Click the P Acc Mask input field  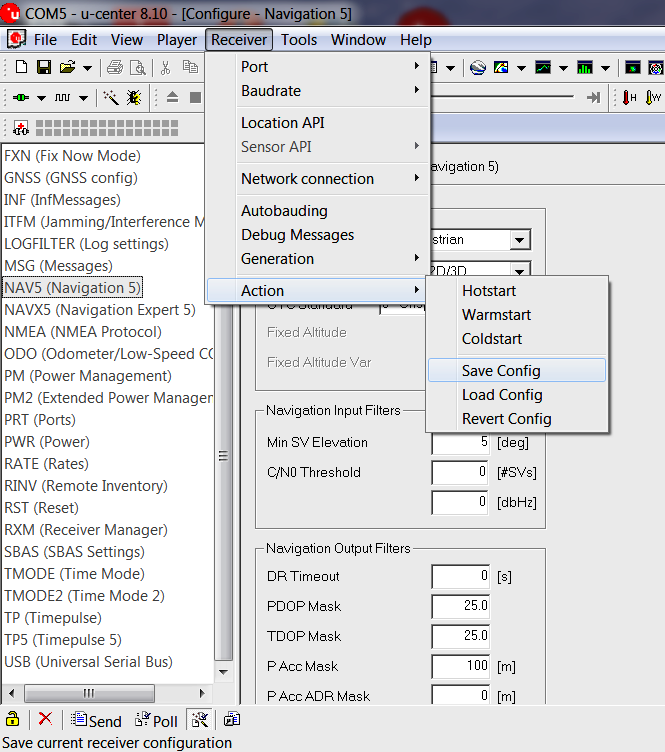pos(460,666)
